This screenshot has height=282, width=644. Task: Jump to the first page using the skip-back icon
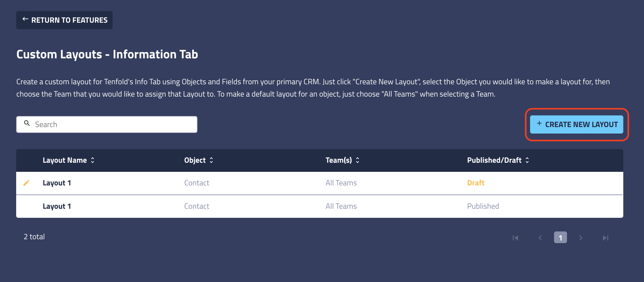[515, 238]
